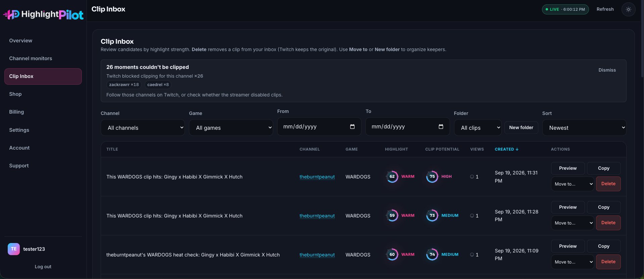Click highlight score 59 gauge
Screen dimensions: 644x279
(x=392, y=215)
